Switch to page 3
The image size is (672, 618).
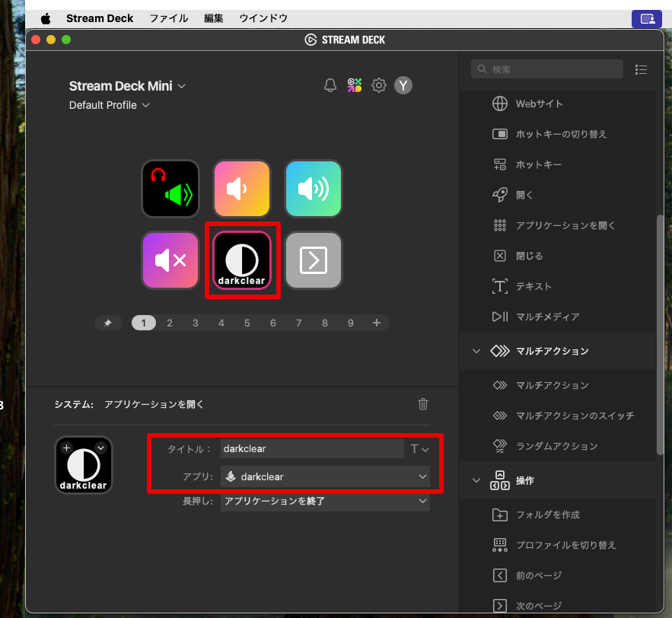[196, 323]
